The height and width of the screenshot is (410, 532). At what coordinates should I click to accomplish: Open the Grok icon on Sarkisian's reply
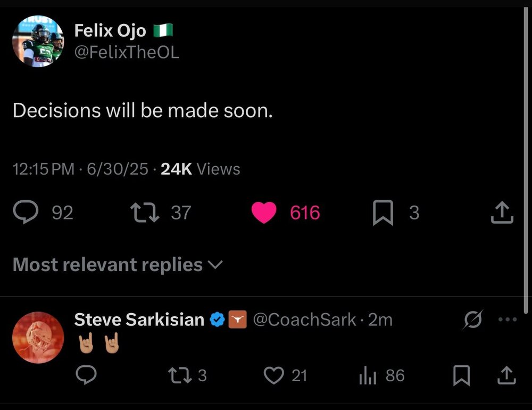[x=472, y=320]
